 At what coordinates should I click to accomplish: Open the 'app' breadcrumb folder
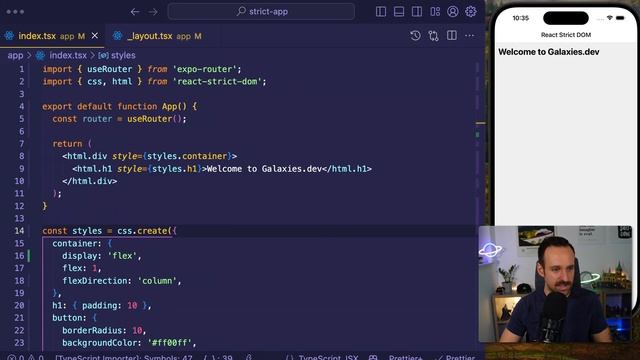(15, 55)
